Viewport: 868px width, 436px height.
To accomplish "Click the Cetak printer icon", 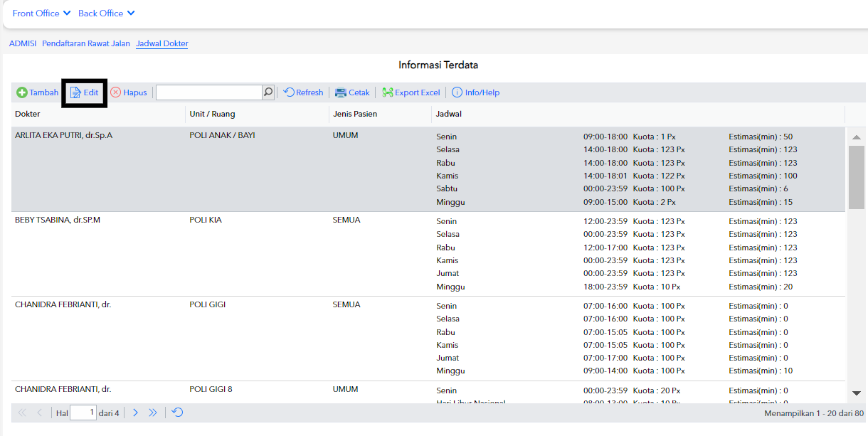I will click(341, 92).
